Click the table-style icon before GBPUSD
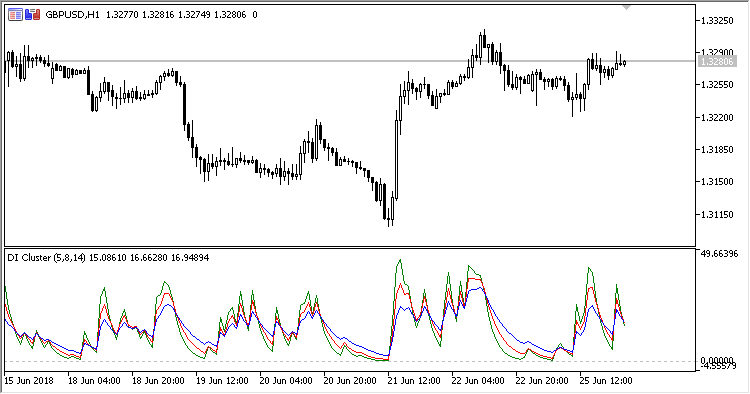 click(15, 15)
